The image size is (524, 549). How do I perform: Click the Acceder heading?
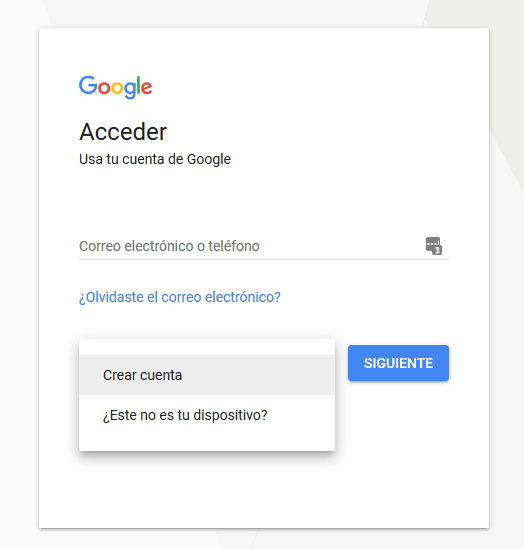[x=123, y=132]
